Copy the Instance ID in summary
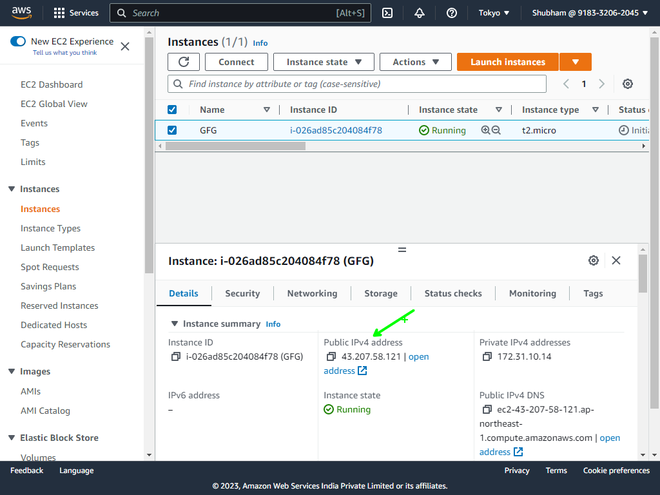 coord(176,357)
